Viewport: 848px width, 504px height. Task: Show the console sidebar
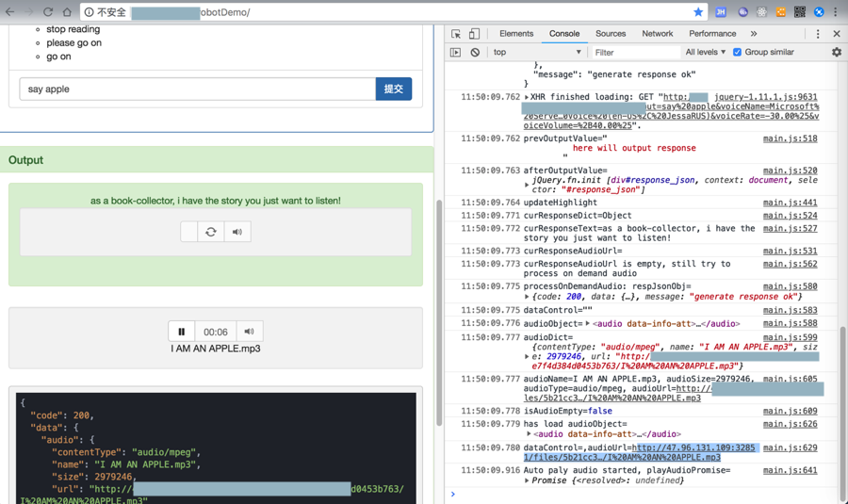455,53
